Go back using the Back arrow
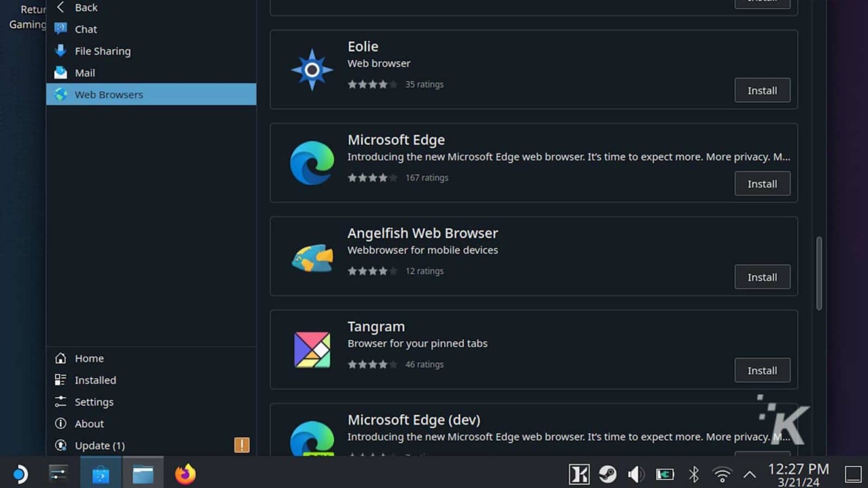The image size is (868, 488). 151,8
